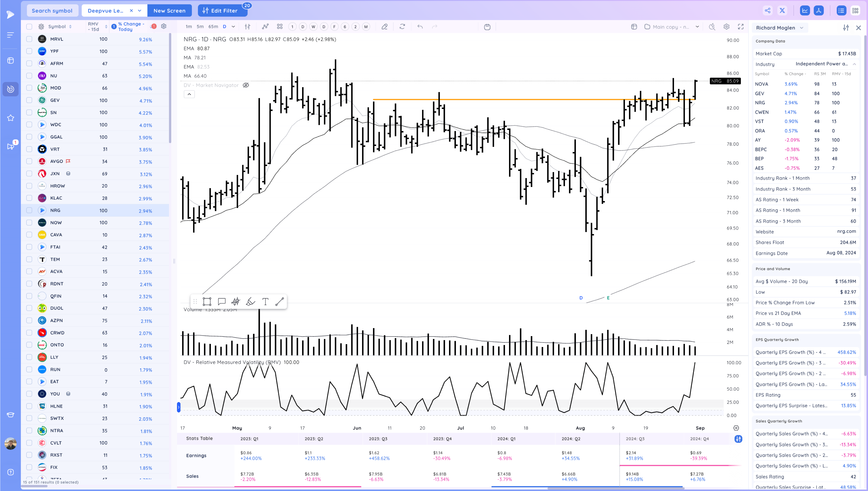Open the calendar date icon
The height and width of the screenshot is (491, 868).
tap(487, 27)
